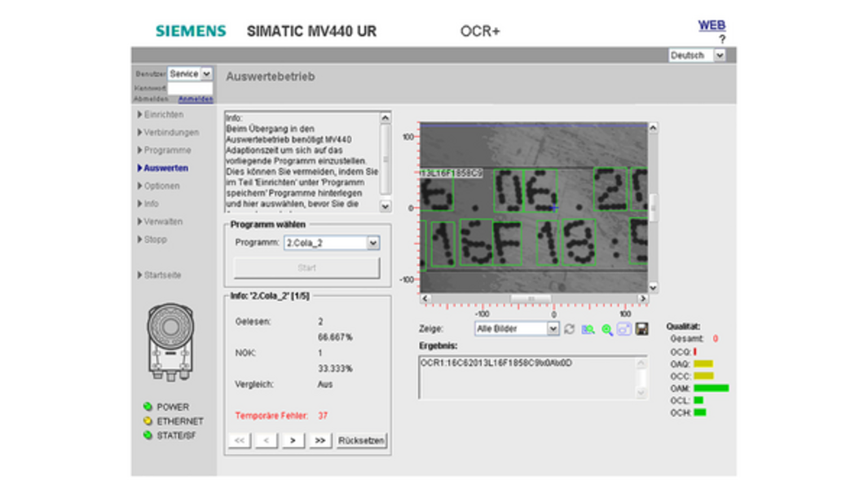Click the ETHERNET status LED
The width and height of the screenshot is (868, 489).
click(x=148, y=421)
